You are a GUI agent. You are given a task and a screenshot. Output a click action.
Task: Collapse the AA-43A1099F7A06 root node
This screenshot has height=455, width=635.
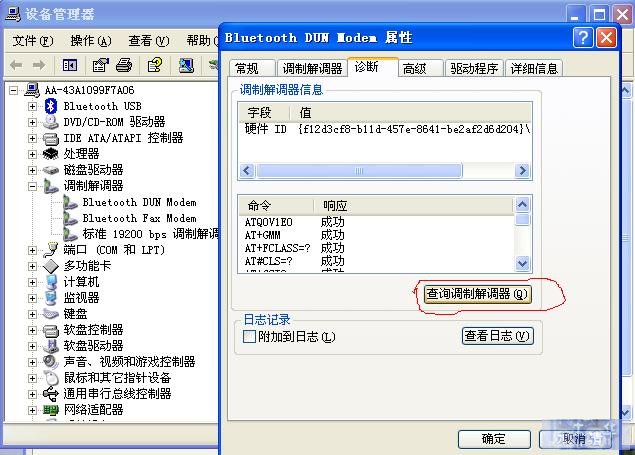click(13, 90)
